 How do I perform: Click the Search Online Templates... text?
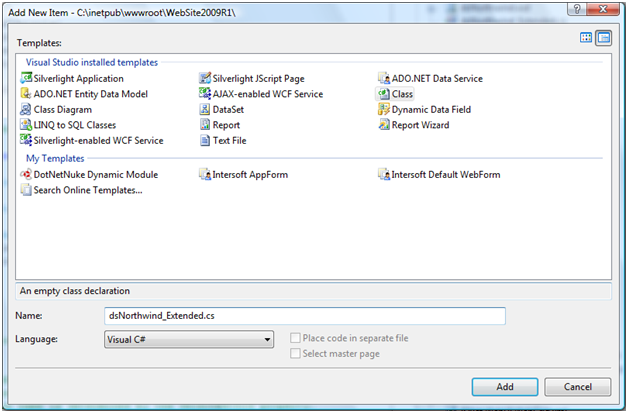[88, 190]
